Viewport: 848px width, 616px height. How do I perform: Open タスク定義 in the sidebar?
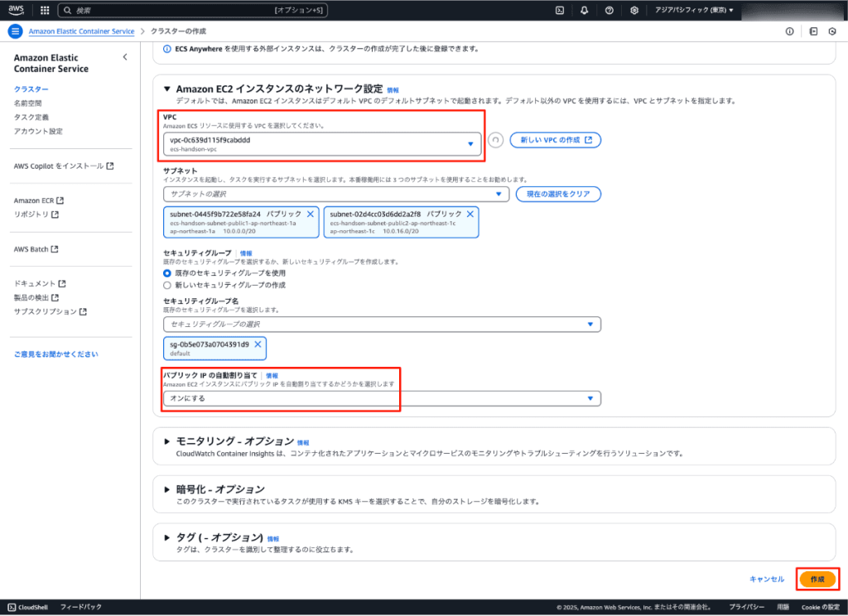pos(31,117)
